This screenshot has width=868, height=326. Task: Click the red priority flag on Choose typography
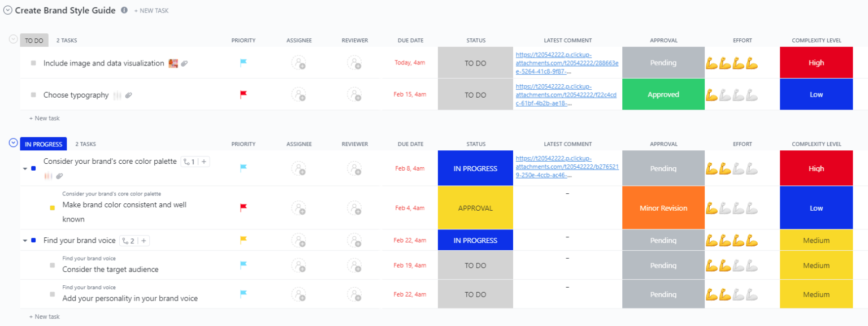pyautogui.click(x=243, y=94)
